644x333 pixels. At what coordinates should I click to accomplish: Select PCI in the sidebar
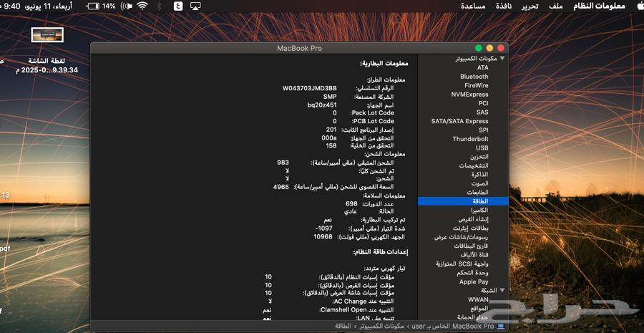484,103
